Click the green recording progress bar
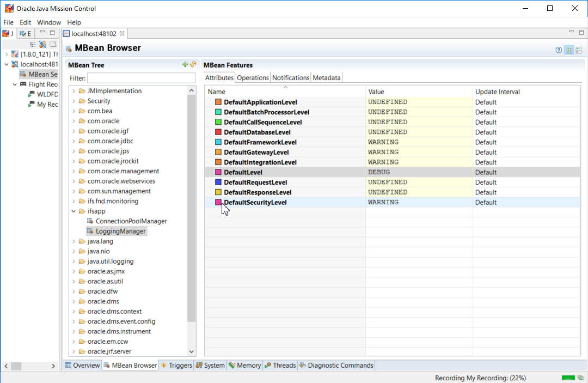This screenshot has height=383, width=588. pyautogui.click(x=568, y=378)
